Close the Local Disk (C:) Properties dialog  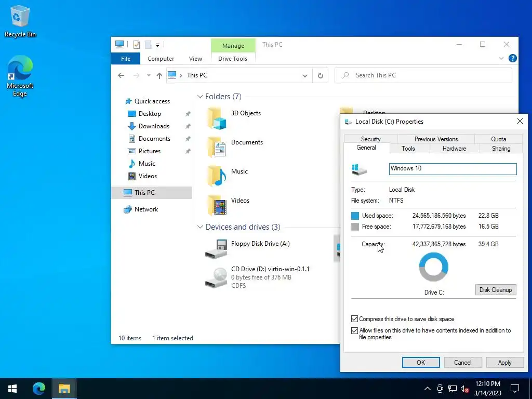[520, 121]
